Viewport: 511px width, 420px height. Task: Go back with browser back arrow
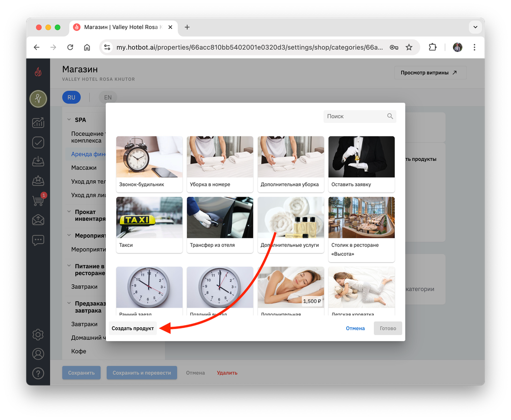pyautogui.click(x=36, y=47)
